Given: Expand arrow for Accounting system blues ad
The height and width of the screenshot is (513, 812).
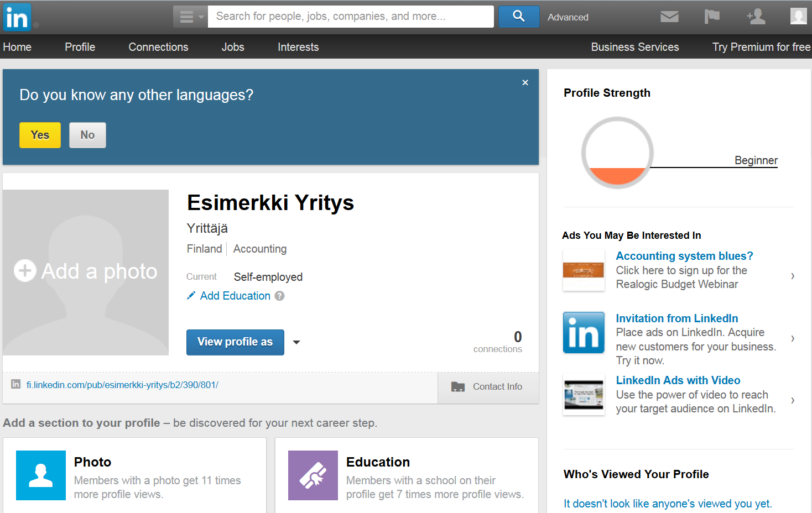Looking at the screenshot, I should pos(793,276).
